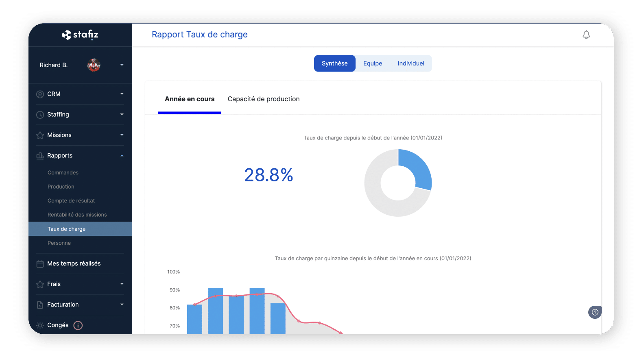The width and height of the screenshot is (644, 357).
Task: Open the Personne report
Action: coord(59,243)
